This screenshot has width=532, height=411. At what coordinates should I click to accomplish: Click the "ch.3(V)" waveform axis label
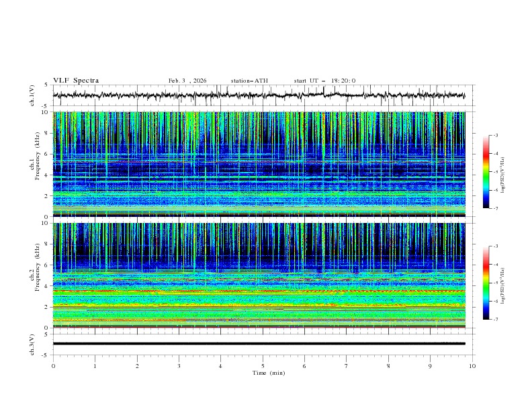coord(33,344)
